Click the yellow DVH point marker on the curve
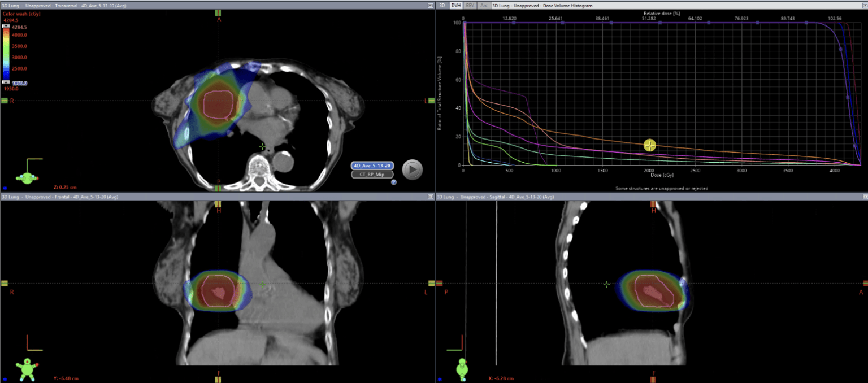The height and width of the screenshot is (383, 868). (x=649, y=145)
